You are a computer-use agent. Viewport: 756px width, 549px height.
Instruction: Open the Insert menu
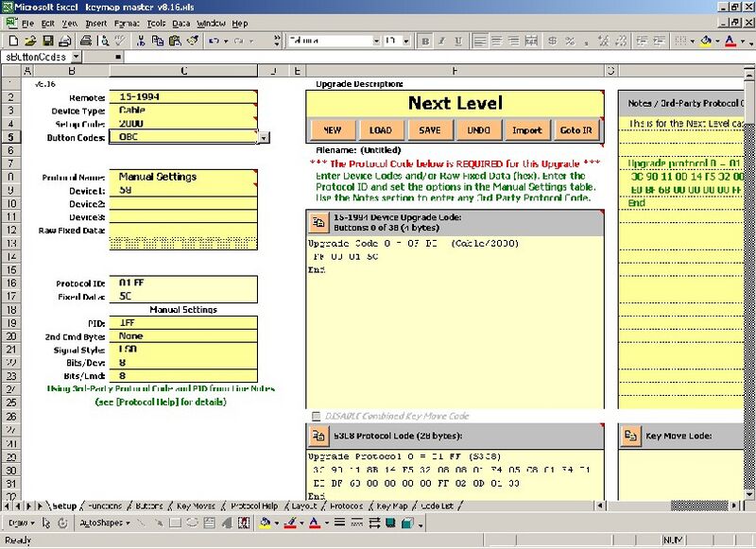click(96, 23)
